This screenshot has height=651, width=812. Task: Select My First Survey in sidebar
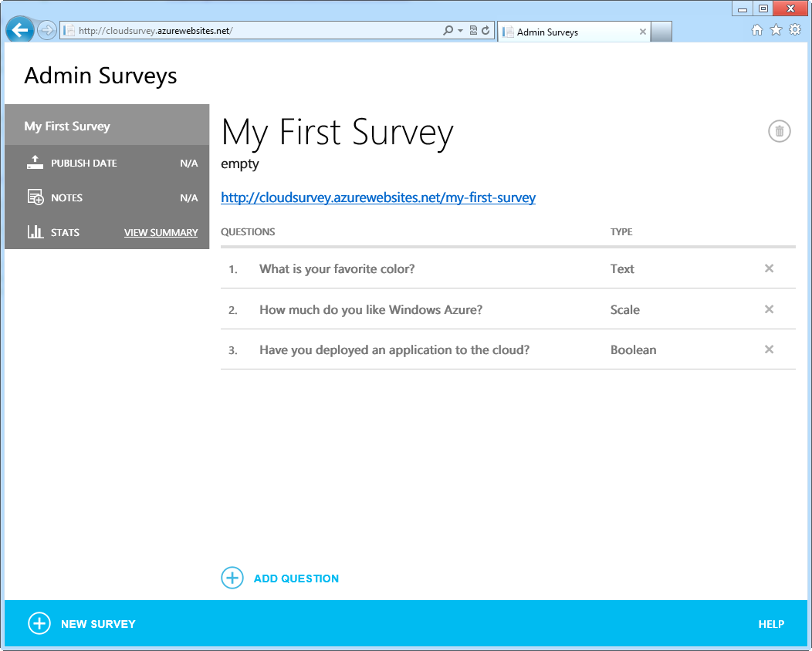click(x=107, y=125)
